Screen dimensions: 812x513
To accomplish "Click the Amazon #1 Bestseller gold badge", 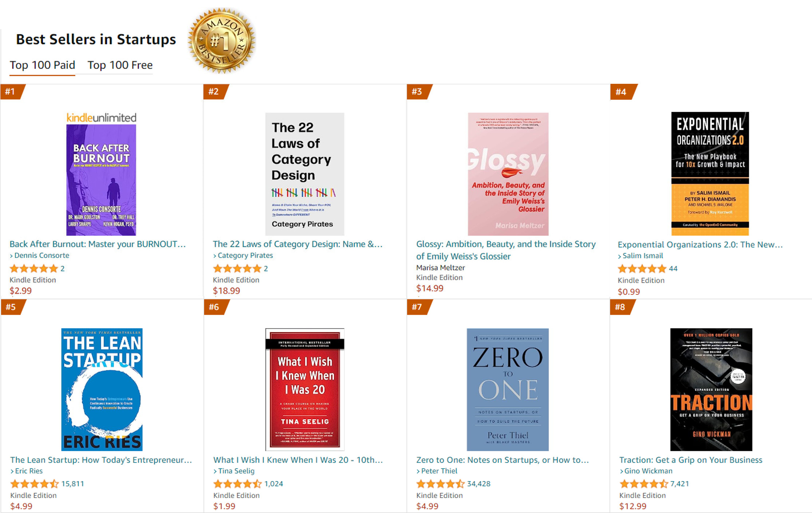I will [222, 40].
